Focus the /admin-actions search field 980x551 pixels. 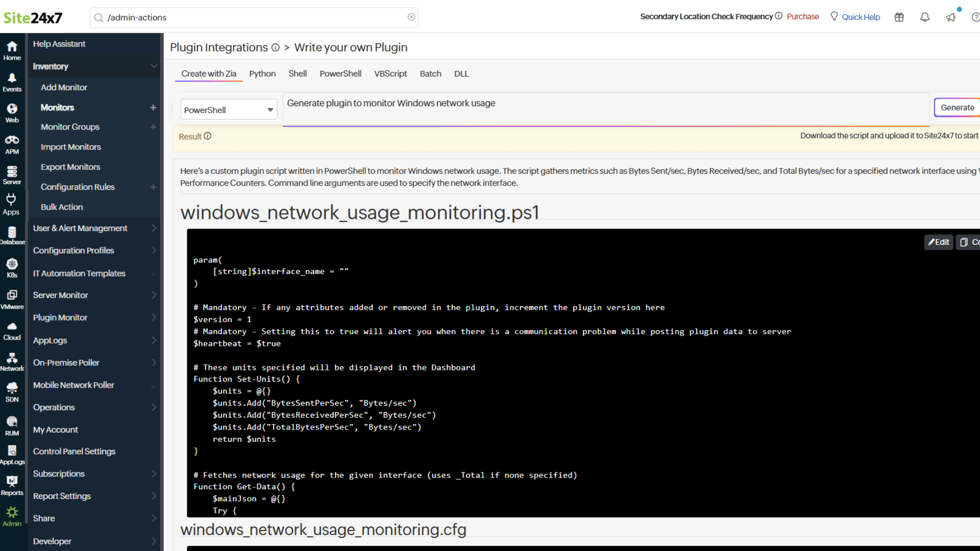[x=253, y=17]
